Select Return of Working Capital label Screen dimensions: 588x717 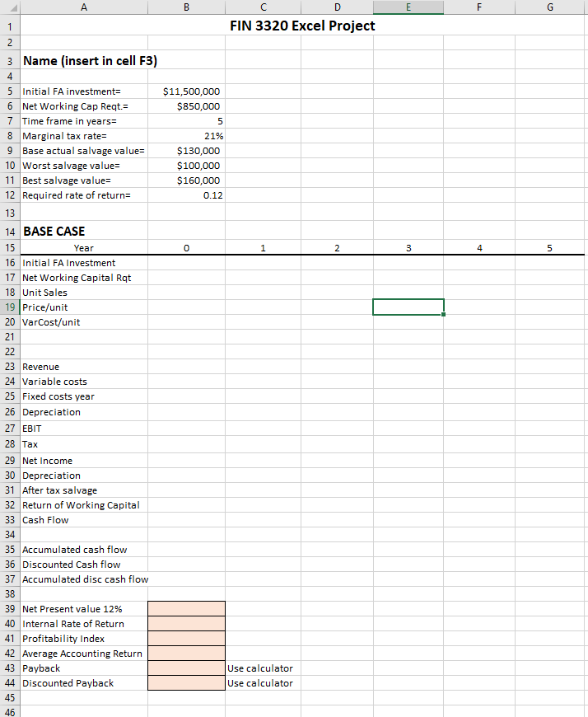(x=81, y=505)
